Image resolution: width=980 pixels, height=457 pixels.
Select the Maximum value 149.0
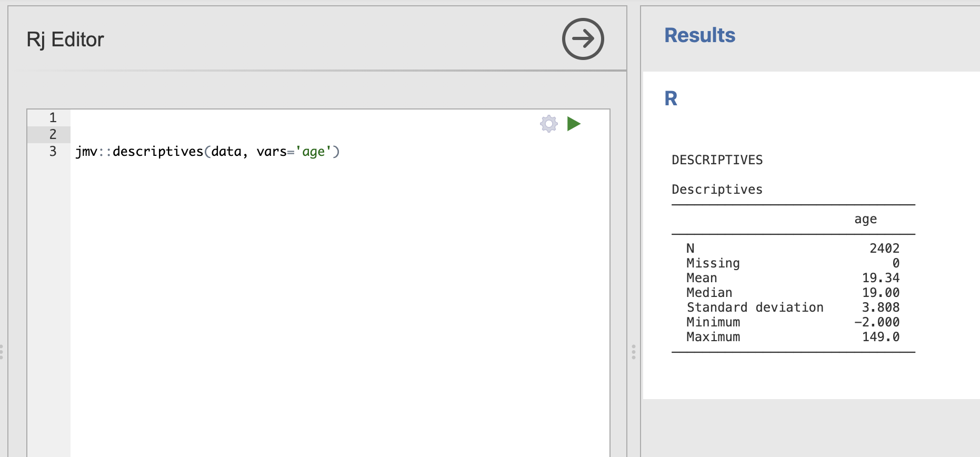[x=881, y=337]
